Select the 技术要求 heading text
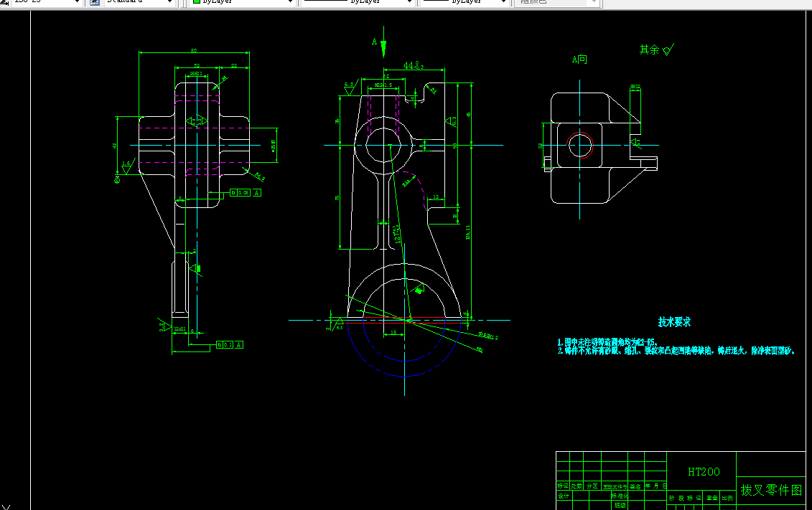Screen dimensions: 812x510 point(674,322)
